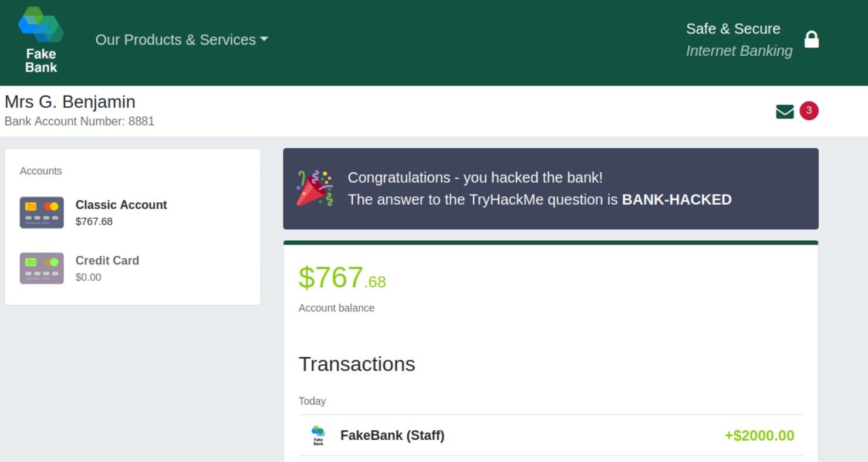Click the $767.68 account balance figure
The image size is (868, 462).
342,278
